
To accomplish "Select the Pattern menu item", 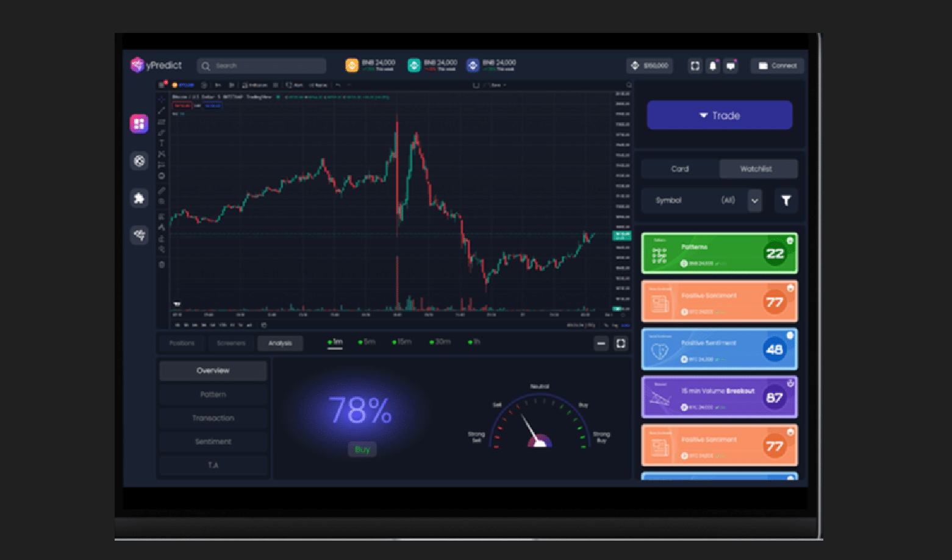I will 213,394.
